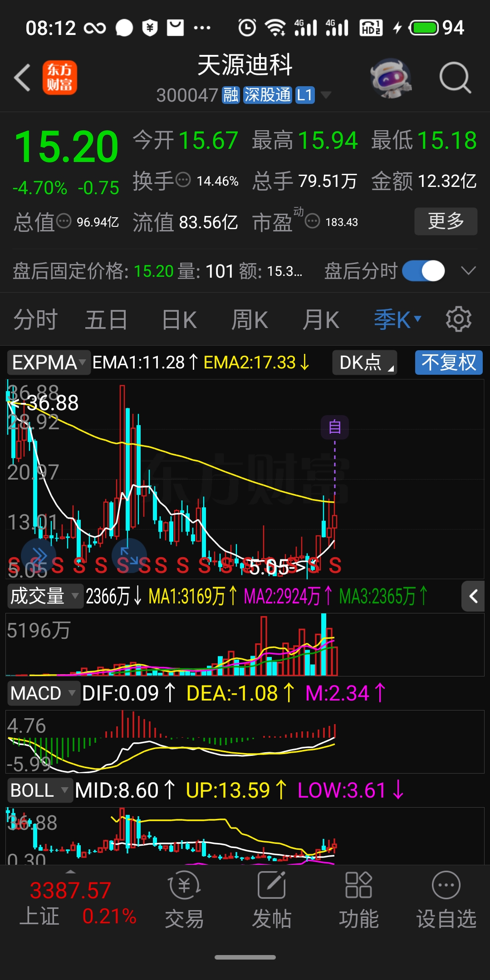Tap the 融 margin badge
This screenshot has width=490, height=980.
230,95
